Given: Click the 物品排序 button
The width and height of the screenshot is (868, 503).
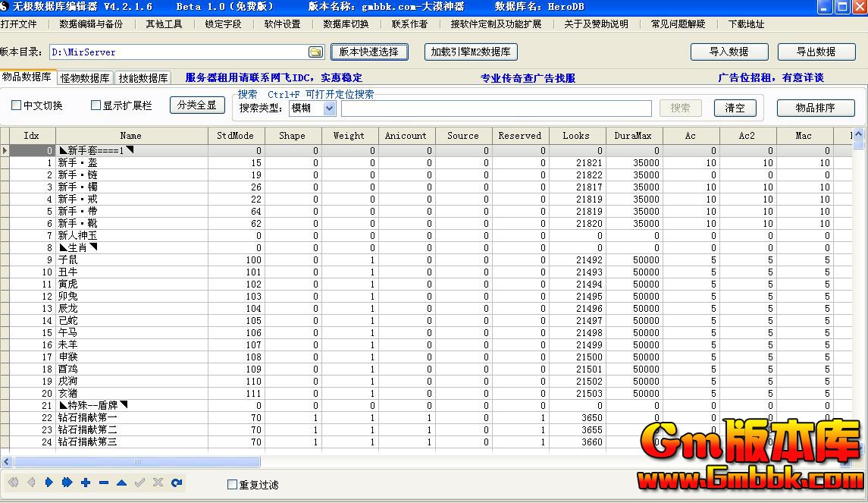Looking at the screenshot, I should 816,108.
